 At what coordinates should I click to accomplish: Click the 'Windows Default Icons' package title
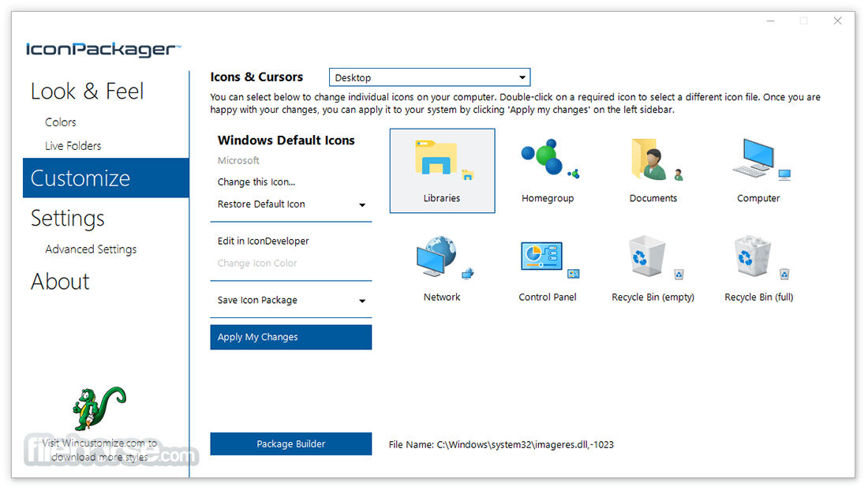point(286,140)
